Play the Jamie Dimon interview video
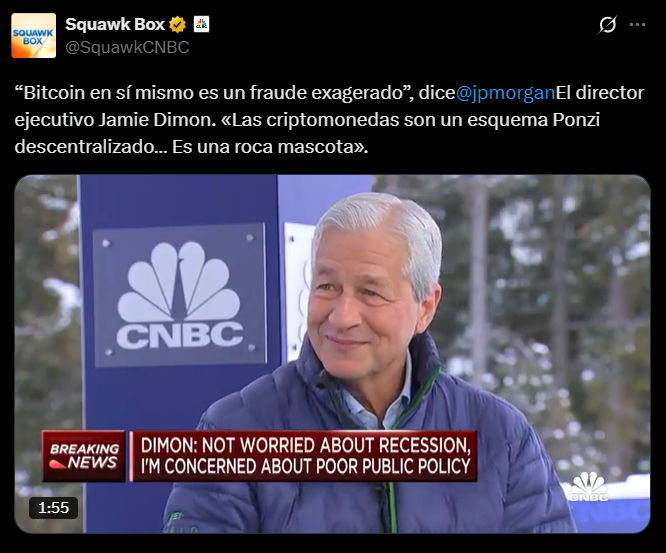 coord(332,354)
